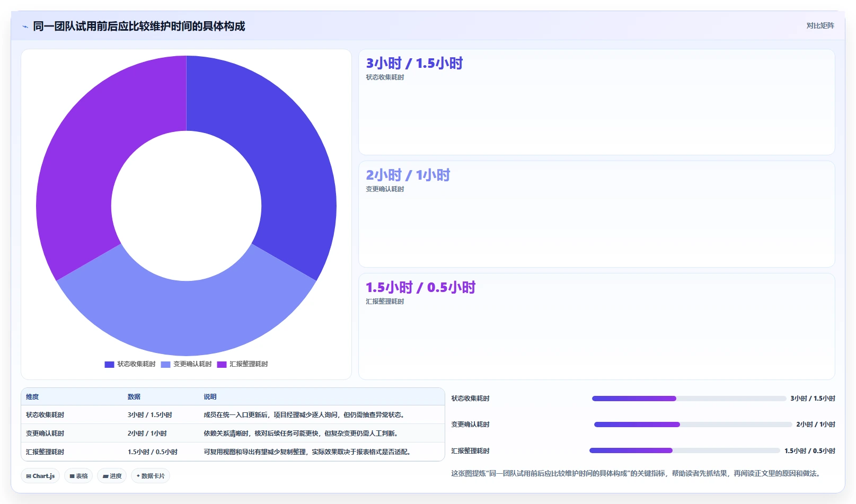The width and height of the screenshot is (856, 504).
Task: Click the 数据卡片 tag chip
Action: 151,476
